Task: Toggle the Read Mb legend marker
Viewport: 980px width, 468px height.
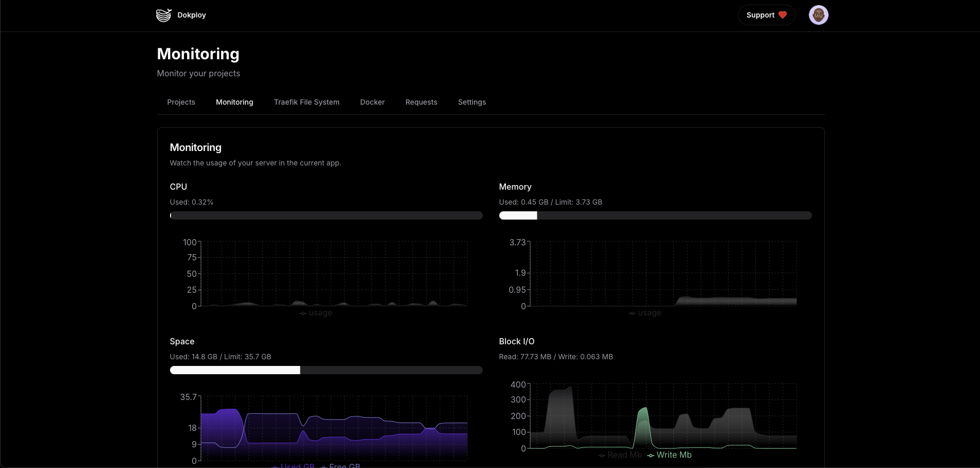Action: click(x=602, y=455)
